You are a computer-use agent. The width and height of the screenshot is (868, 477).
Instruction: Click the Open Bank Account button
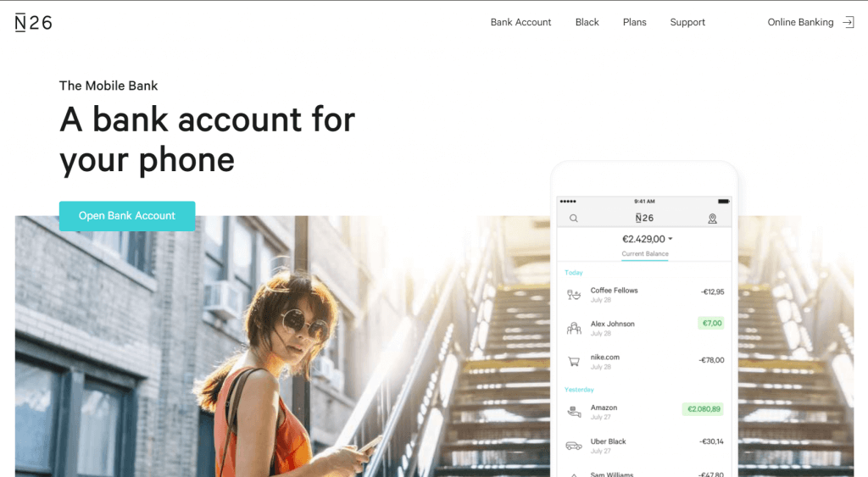pos(127,216)
